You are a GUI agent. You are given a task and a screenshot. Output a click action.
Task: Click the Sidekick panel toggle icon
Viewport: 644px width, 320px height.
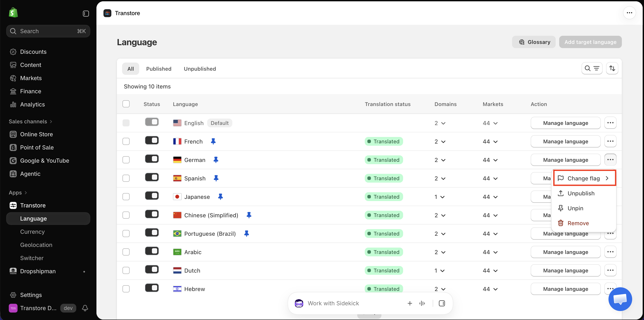pos(442,304)
